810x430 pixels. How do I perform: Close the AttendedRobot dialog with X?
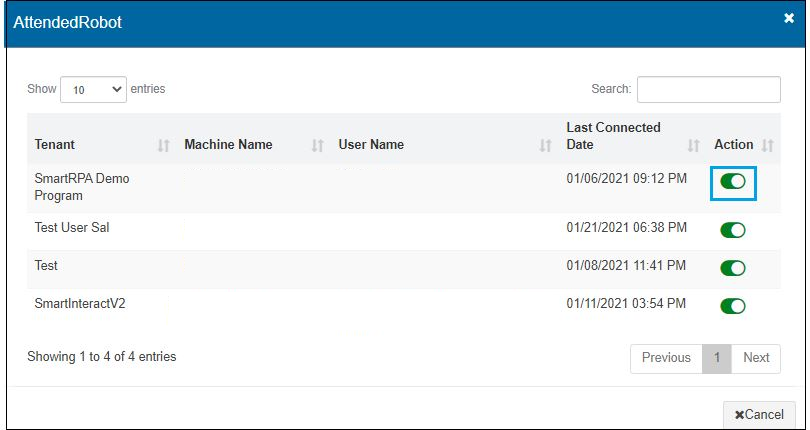(789, 18)
